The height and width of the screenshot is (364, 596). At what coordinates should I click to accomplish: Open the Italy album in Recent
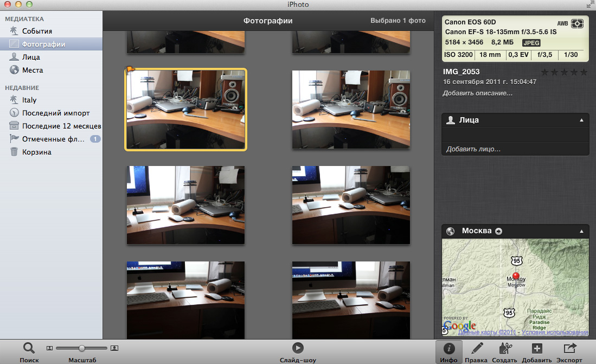[29, 100]
